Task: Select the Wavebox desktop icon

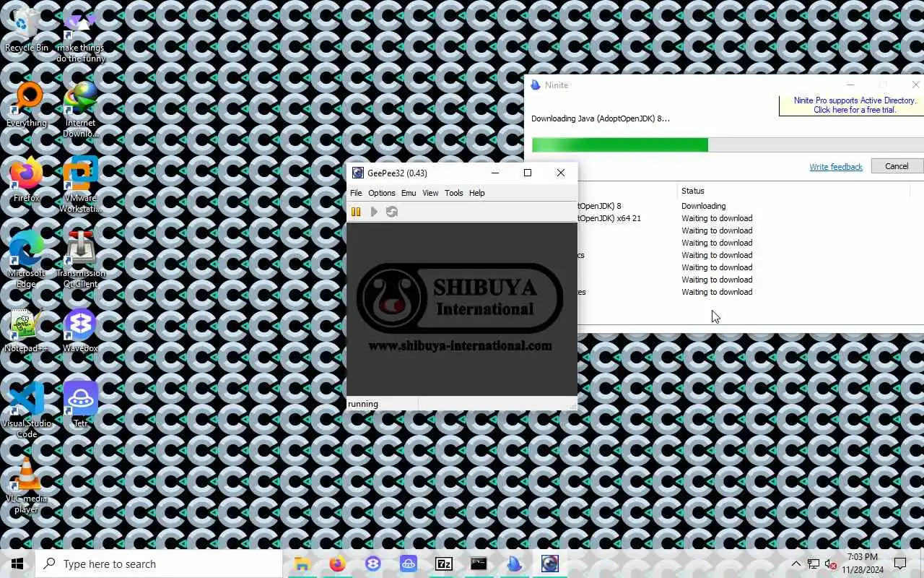Action: tap(80, 331)
